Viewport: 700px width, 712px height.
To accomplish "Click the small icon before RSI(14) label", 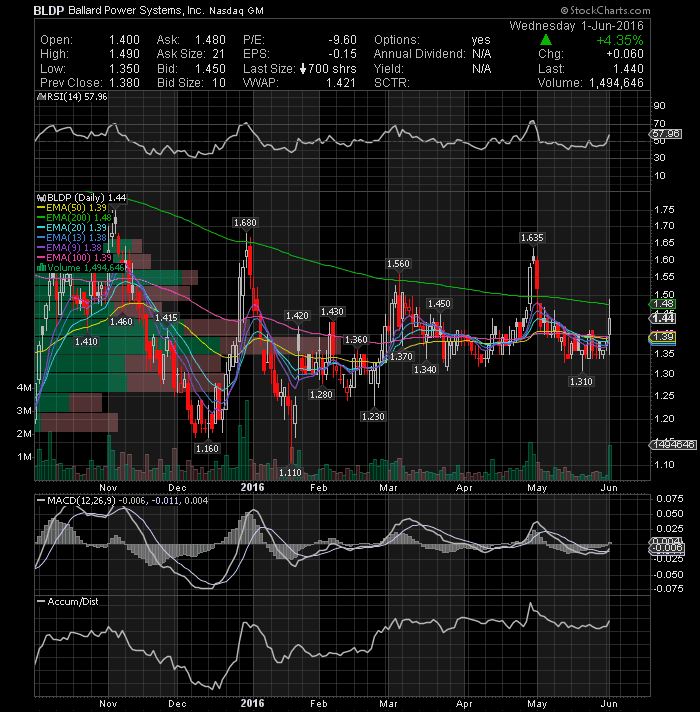I will pyautogui.click(x=41, y=97).
